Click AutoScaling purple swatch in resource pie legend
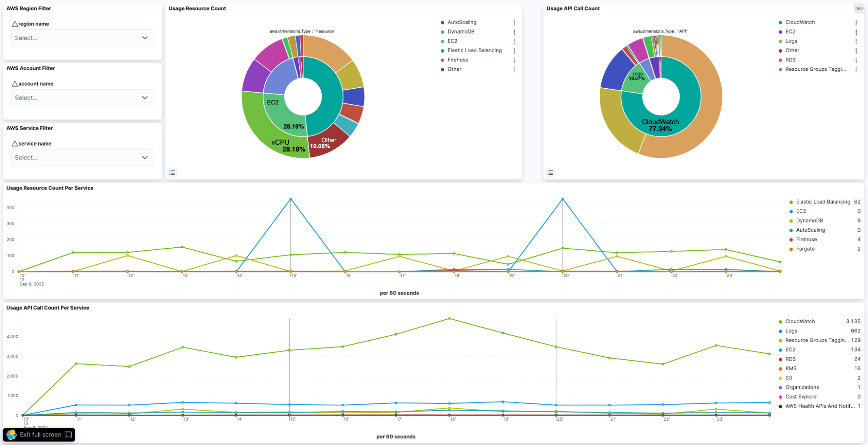 click(x=442, y=22)
